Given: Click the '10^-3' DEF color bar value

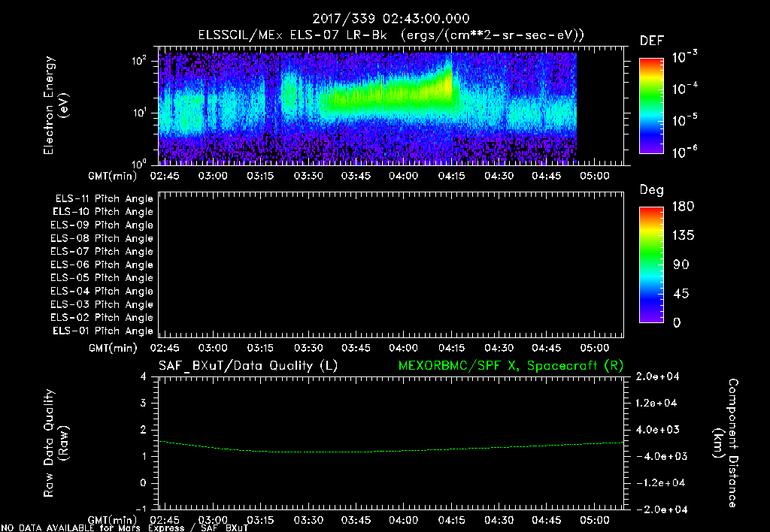Looking at the screenshot, I should pos(684,57).
